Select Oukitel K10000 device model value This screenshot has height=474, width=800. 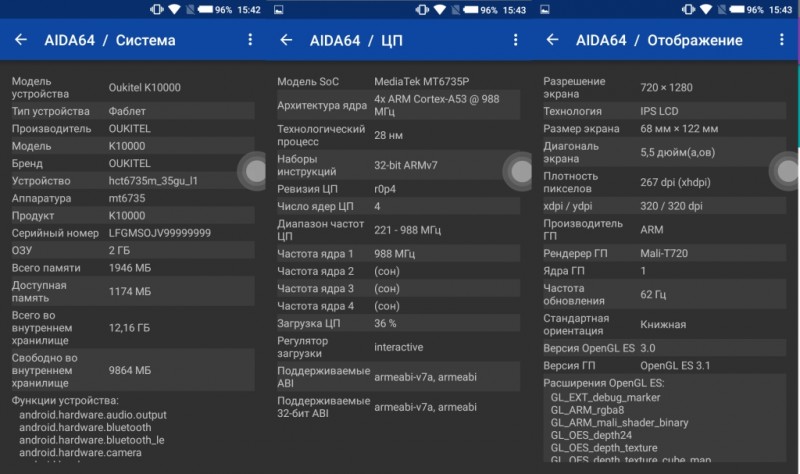144,88
